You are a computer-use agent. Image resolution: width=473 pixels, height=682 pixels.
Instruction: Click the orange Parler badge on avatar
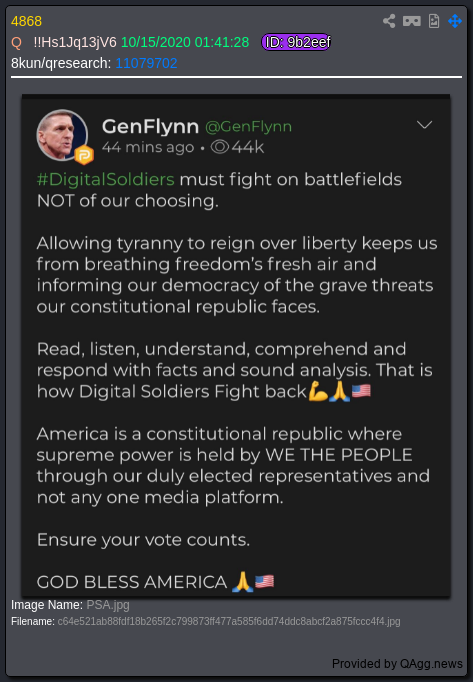coord(84,155)
